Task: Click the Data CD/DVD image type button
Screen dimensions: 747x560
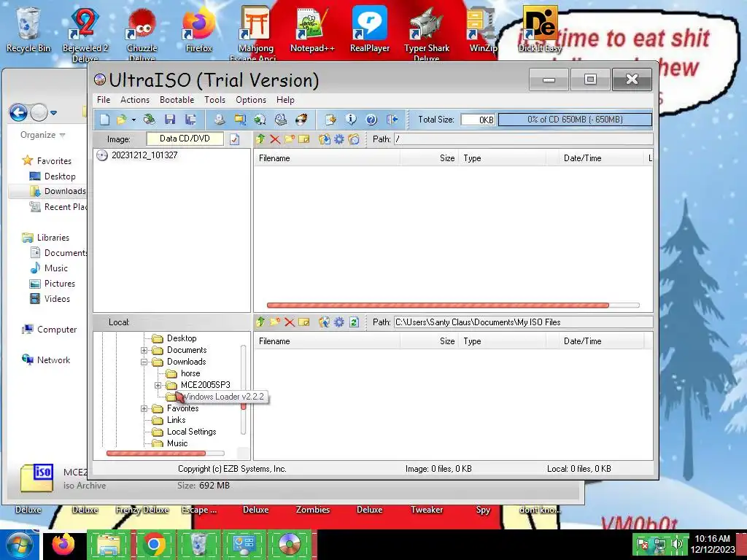Action: tap(185, 139)
